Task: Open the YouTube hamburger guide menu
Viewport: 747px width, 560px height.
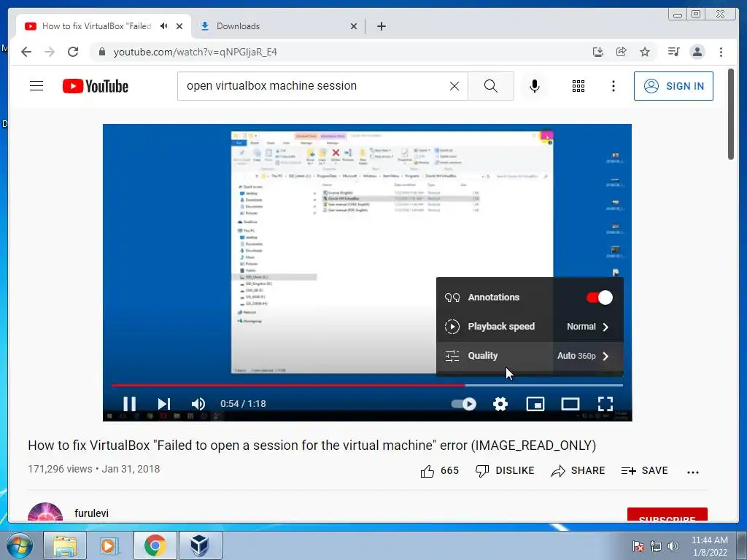Action: pos(36,86)
